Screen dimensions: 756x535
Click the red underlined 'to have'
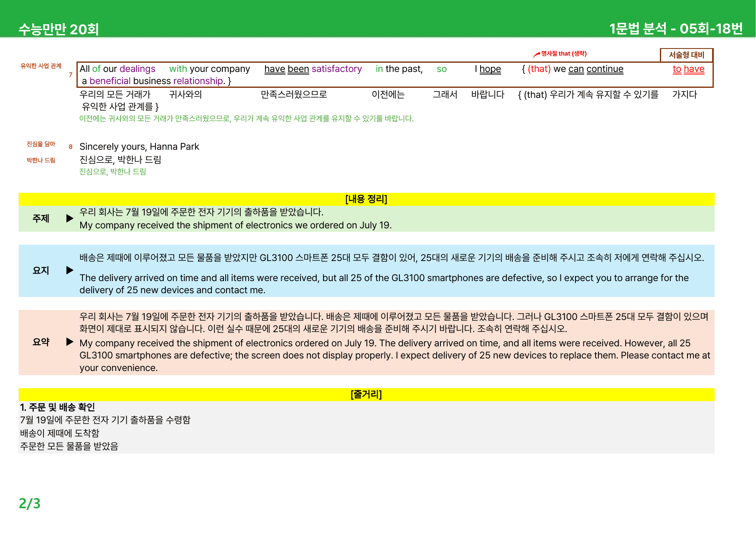pos(689,69)
